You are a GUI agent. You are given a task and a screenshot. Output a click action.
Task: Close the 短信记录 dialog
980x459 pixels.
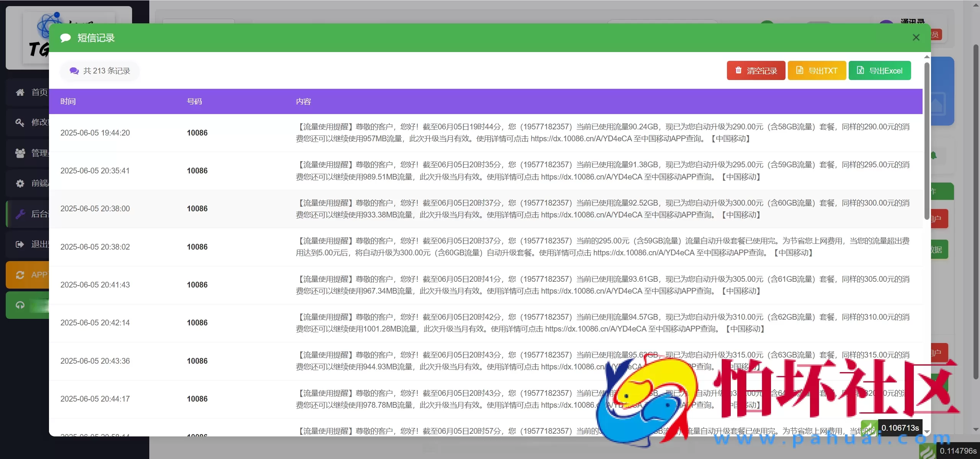point(916,38)
